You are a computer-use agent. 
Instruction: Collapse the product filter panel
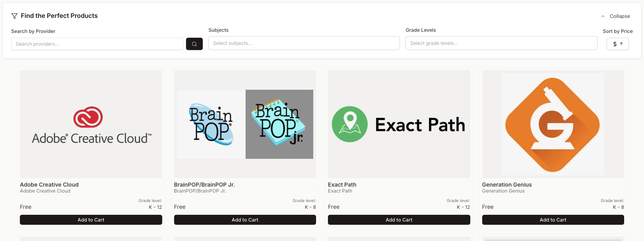[615, 16]
